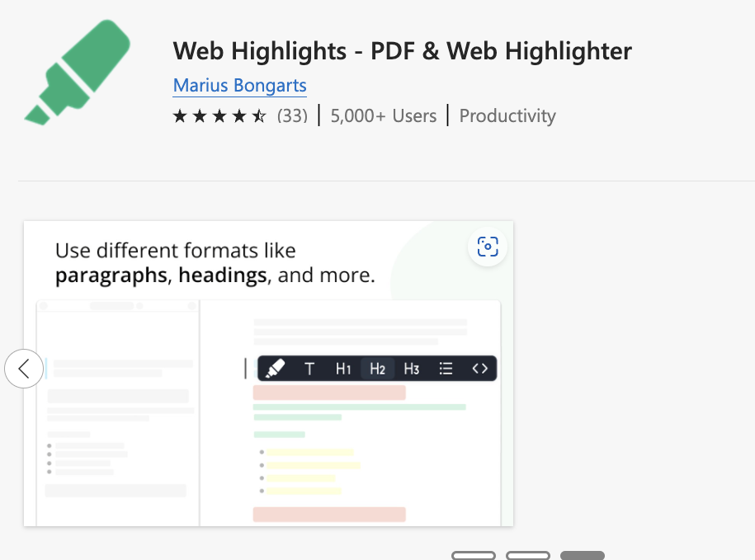The width and height of the screenshot is (755, 560).
Task: Choose the H2 heading format icon
Action: (x=378, y=369)
